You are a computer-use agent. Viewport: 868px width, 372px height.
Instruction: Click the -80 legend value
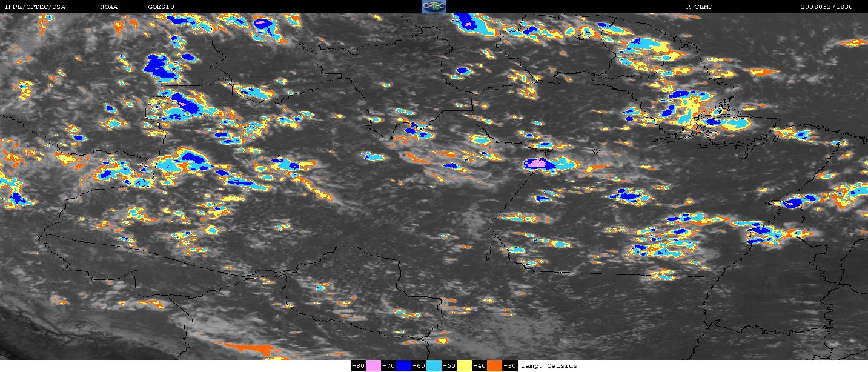click(x=358, y=366)
